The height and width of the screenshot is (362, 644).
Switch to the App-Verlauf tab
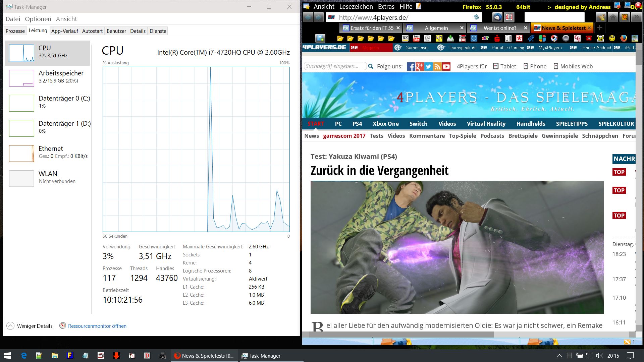tap(64, 31)
